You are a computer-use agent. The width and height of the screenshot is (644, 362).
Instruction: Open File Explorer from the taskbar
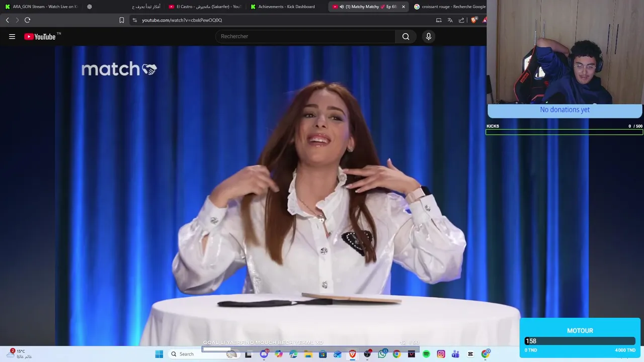tap(308, 354)
